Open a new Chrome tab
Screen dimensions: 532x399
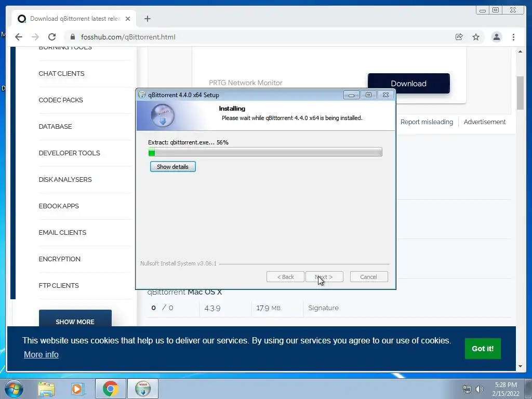point(147,19)
